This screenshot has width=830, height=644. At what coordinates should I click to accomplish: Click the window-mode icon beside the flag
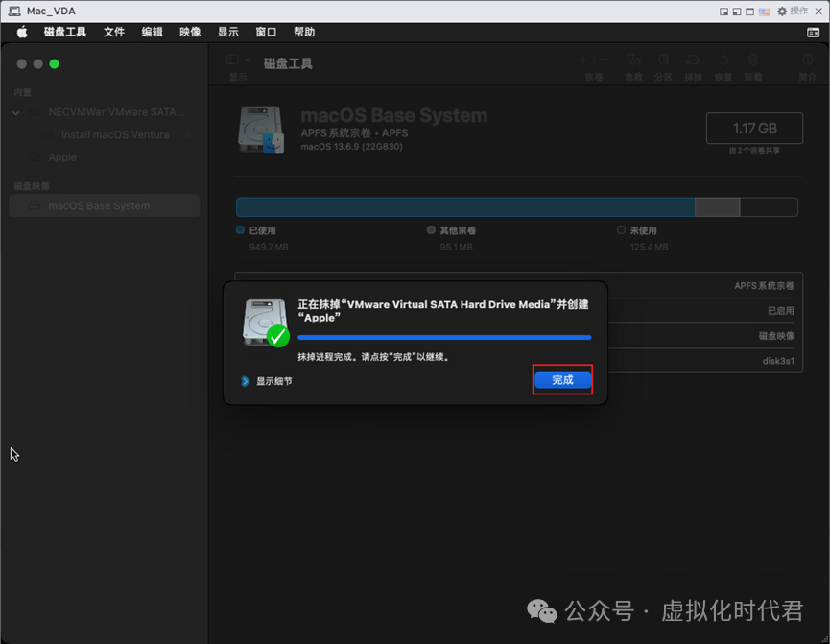pos(750,12)
